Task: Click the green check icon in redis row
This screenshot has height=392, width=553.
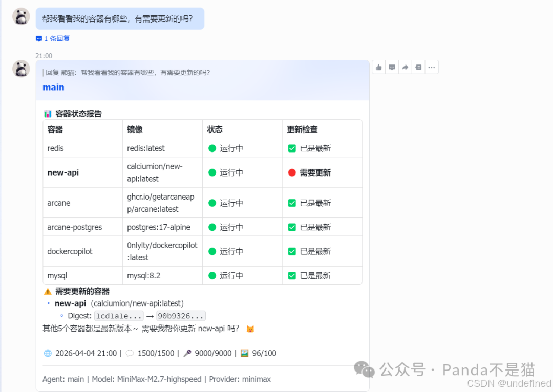Action: [x=292, y=148]
